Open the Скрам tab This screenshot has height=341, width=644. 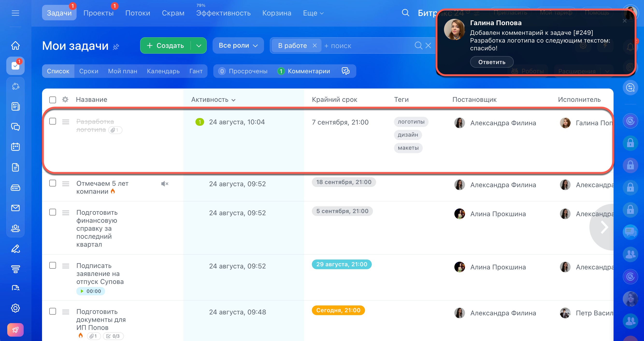tap(173, 13)
